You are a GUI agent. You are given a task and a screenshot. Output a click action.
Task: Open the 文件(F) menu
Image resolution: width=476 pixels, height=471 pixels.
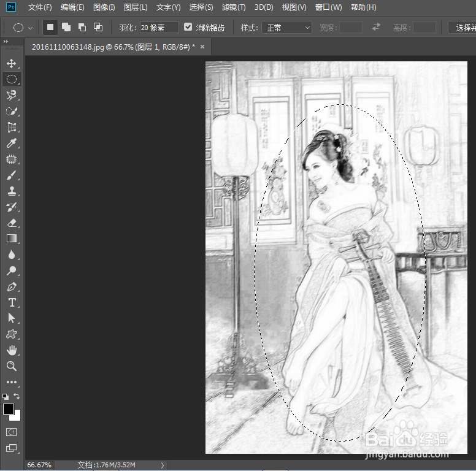coord(40,7)
